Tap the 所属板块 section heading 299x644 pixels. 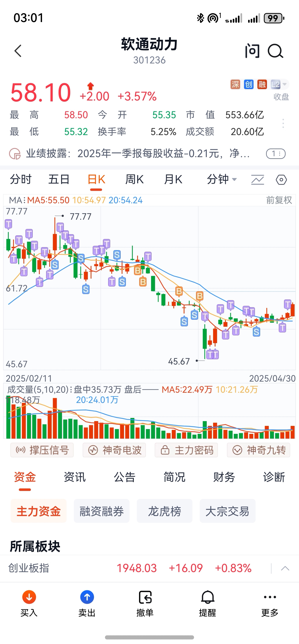35,546
